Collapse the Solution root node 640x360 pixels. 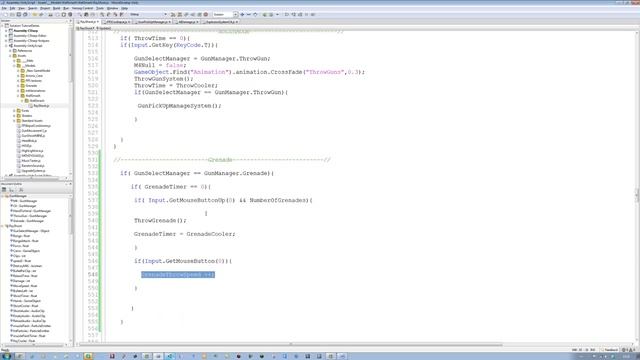click(2, 26)
